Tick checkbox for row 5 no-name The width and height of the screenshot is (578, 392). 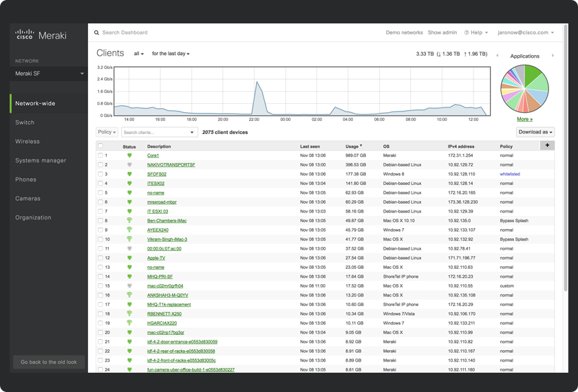pos(100,193)
